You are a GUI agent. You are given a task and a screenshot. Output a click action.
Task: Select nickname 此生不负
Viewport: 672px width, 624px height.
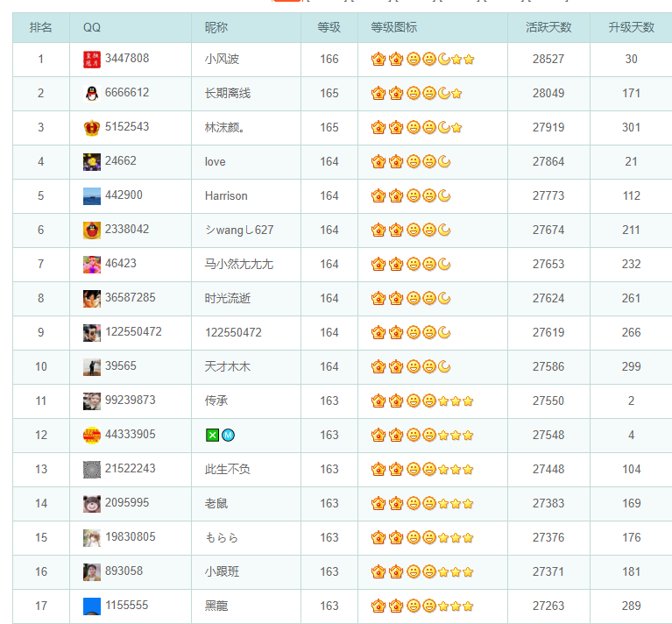tap(228, 469)
